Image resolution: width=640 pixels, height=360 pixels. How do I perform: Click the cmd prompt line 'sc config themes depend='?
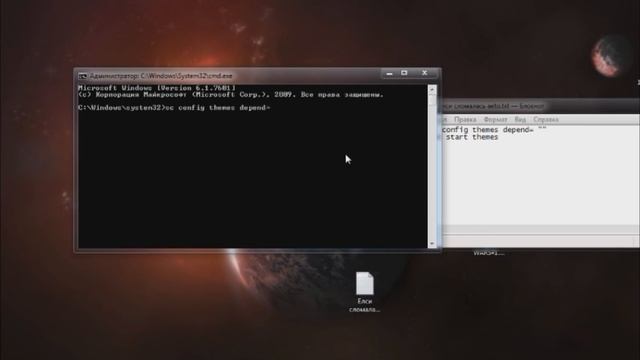(x=174, y=108)
